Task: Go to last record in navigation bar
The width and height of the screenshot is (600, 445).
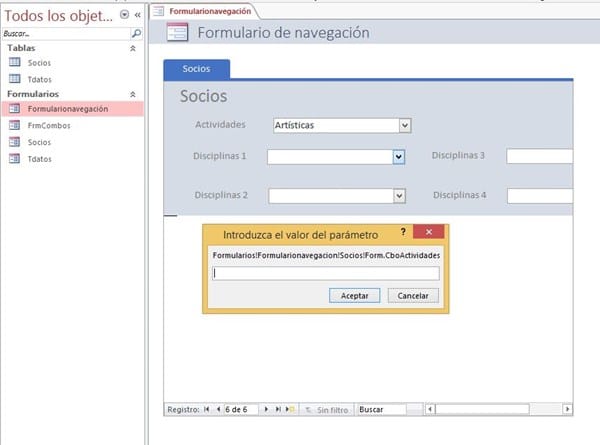Action: coord(278,409)
